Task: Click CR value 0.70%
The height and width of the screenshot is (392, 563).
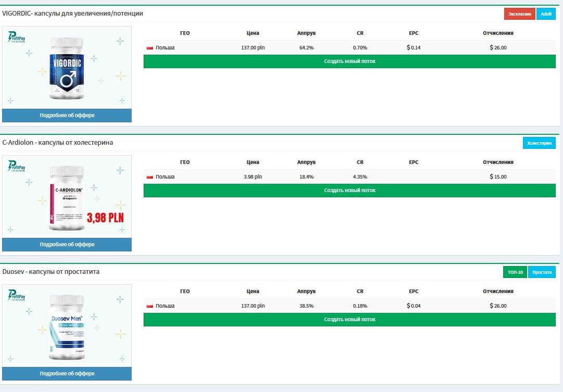Action: pyautogui.click(x=360, y=48)
